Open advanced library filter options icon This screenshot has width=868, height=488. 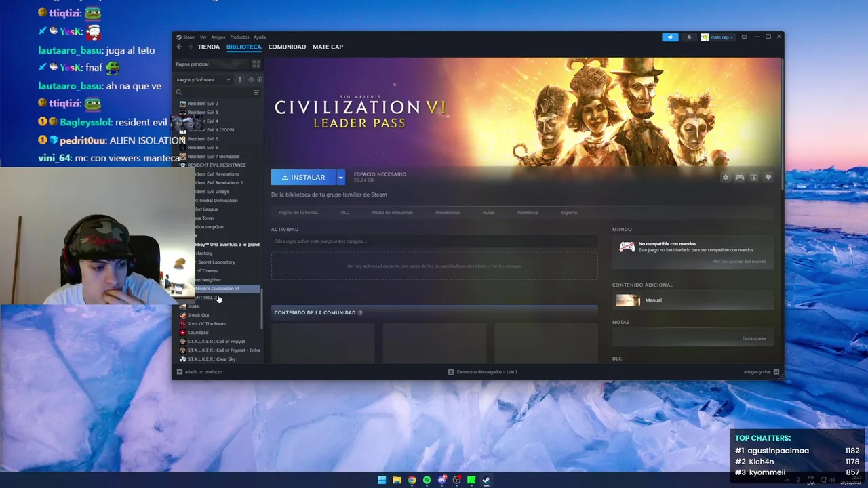coord(256,92)
